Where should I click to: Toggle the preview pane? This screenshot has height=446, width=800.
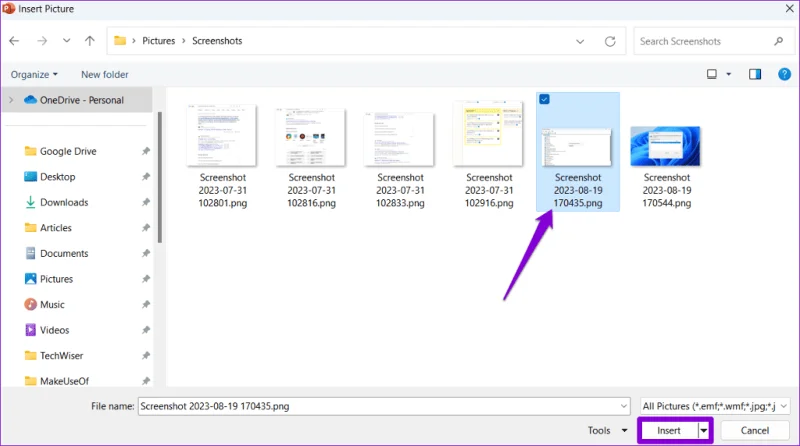click(x=755, y=75)
